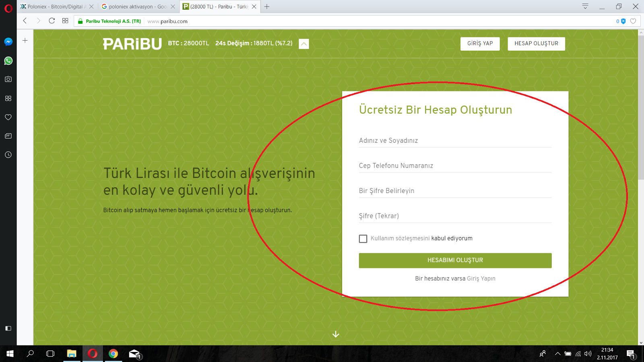Open the Opera menu logo
Viewport: 644px width, 362px height.
[8, 8]
